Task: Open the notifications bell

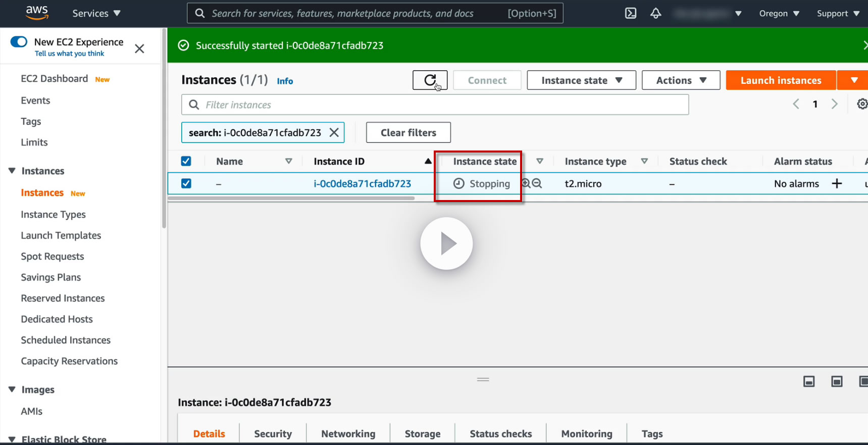Action: 655,13
